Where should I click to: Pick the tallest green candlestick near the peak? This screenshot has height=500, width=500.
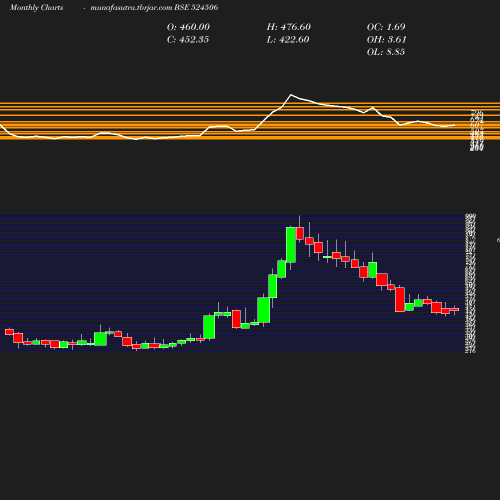[291, 245]
